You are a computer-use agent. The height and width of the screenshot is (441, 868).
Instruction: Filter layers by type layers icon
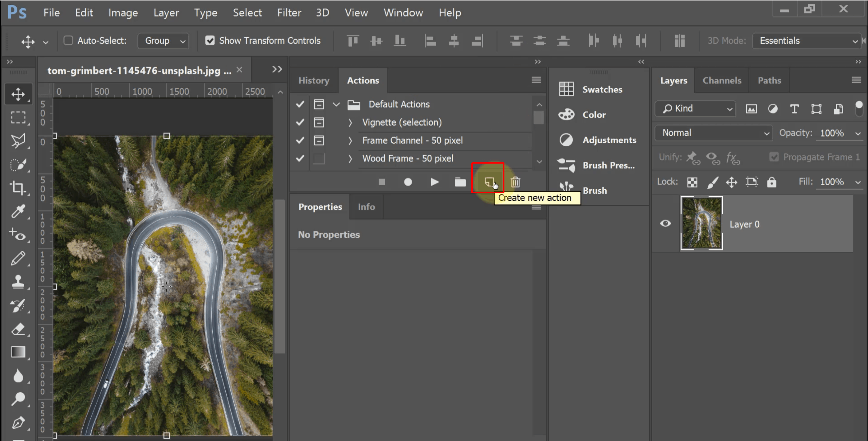coord(794,109)
